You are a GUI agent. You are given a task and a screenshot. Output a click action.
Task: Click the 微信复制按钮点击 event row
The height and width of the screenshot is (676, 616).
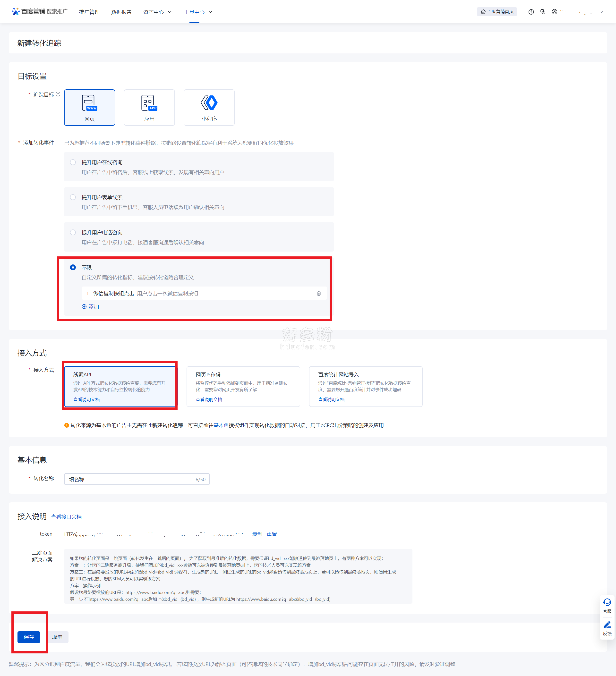204,293
